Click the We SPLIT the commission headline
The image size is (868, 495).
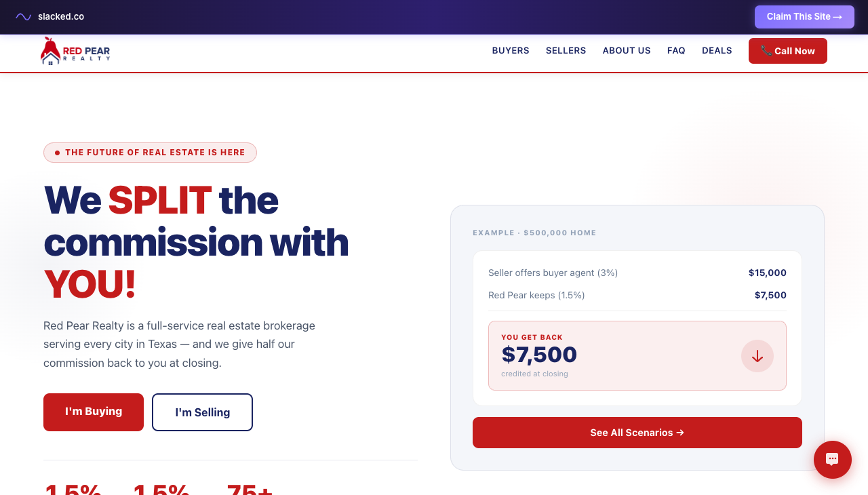pos(196,241)
